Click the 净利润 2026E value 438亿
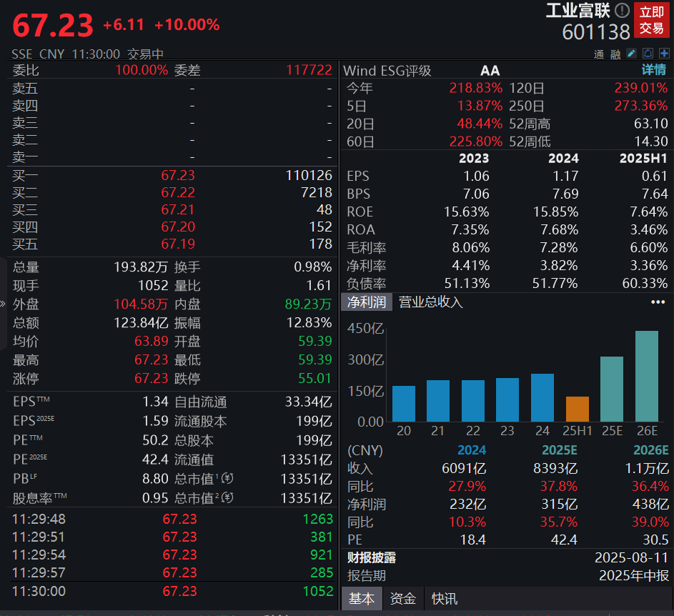This screenshot has height=616, width=674. tap(650, 504)
